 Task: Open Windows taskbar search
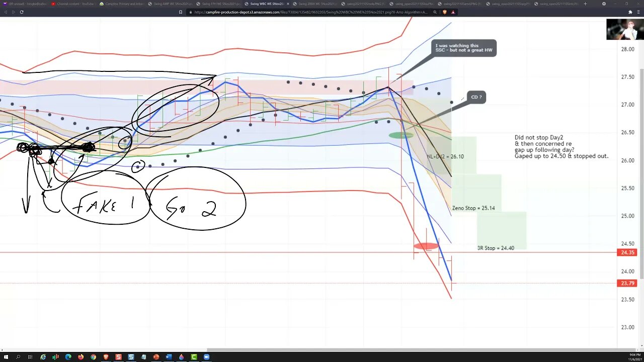point(18,357)
